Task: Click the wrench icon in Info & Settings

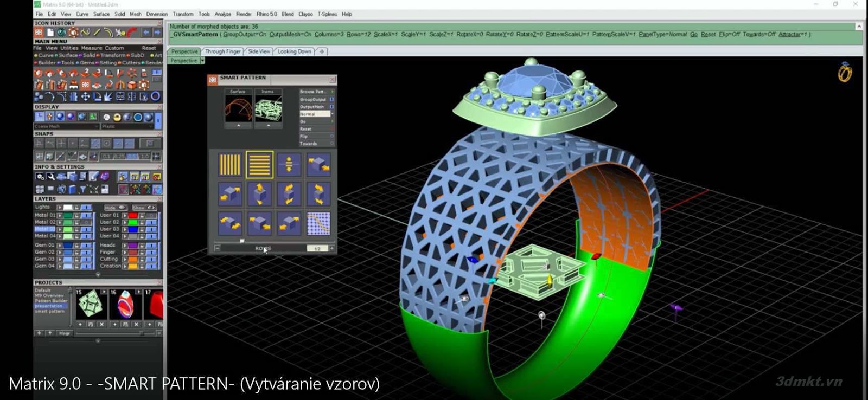Action: [x=50, y=177]
